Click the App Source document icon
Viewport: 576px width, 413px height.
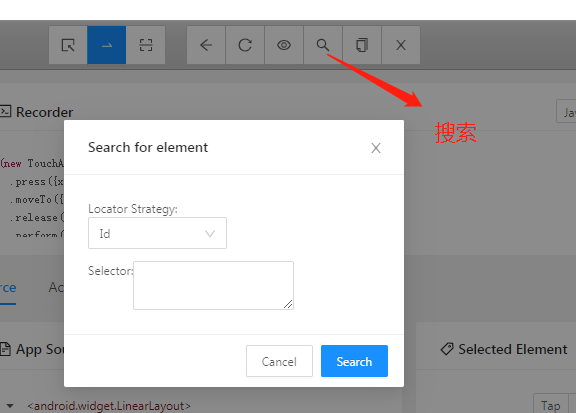pos(5,349)
